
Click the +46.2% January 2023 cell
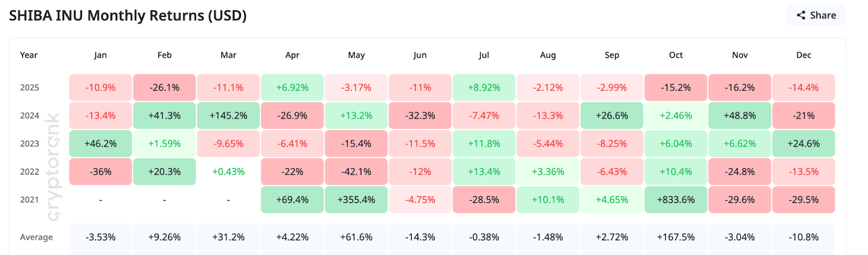[100, 144]
